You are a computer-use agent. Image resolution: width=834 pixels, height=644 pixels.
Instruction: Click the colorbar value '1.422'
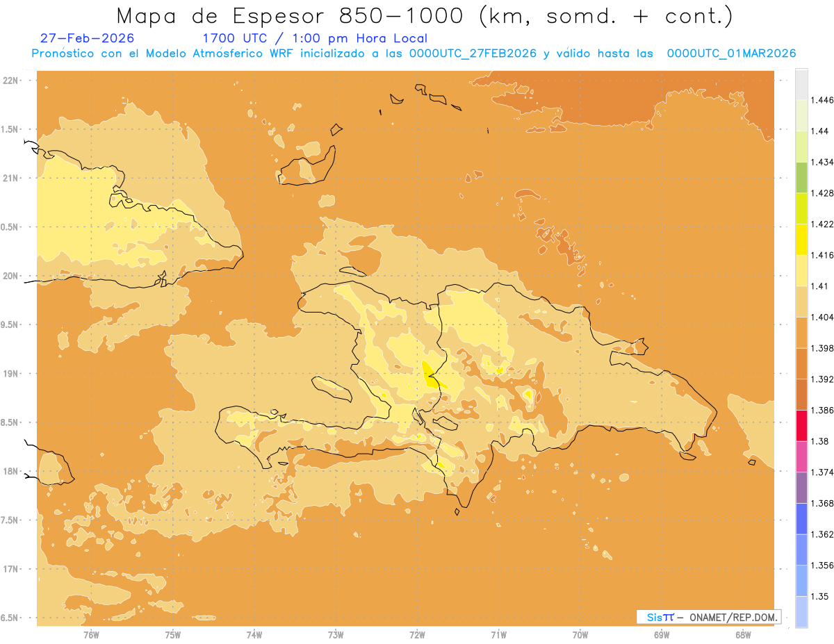tap(824, 224)
